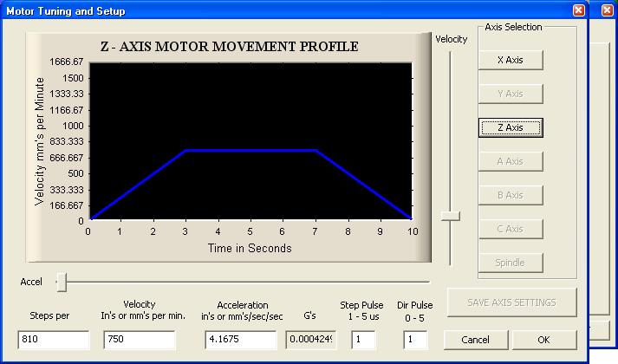618x364 pixels.
Task: Click the Cancel button
Action: point(475,340)
